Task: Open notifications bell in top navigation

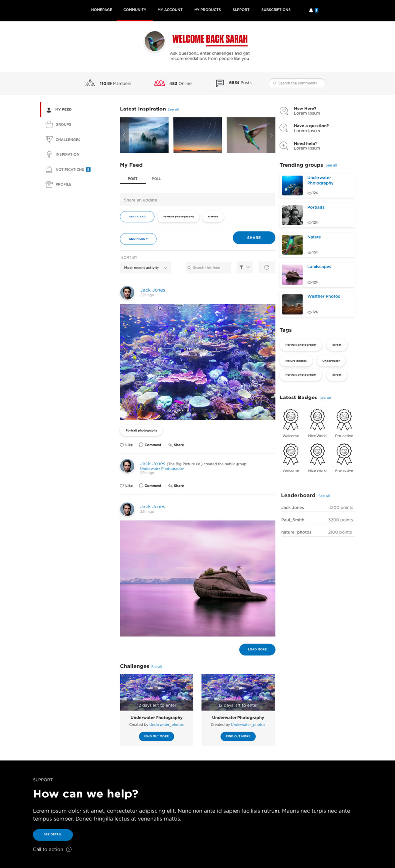Action: coord(311,10)
